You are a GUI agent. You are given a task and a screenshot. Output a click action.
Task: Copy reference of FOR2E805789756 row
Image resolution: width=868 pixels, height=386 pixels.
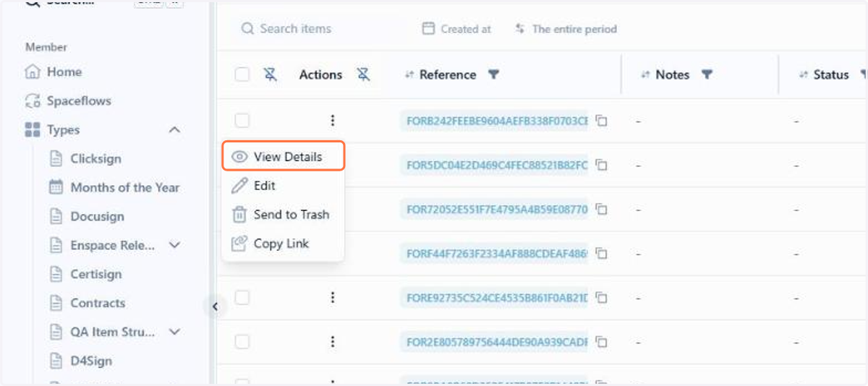click(x=602, y=342)
